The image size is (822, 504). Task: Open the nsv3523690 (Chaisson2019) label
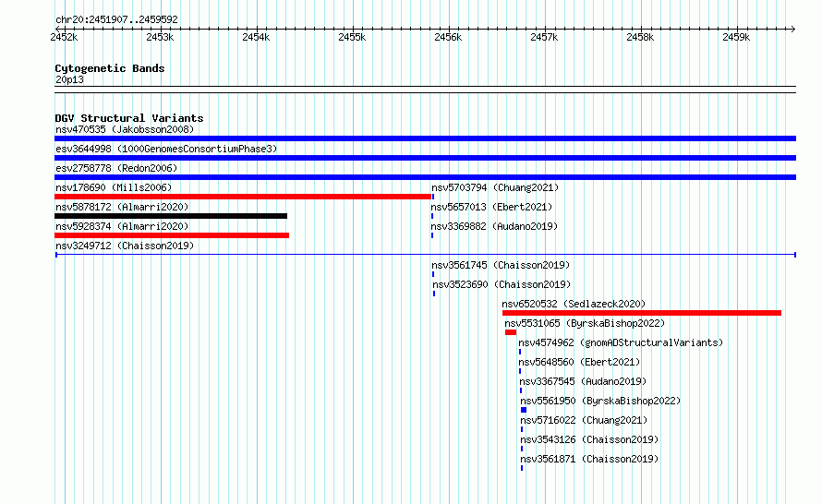(502, 284)
